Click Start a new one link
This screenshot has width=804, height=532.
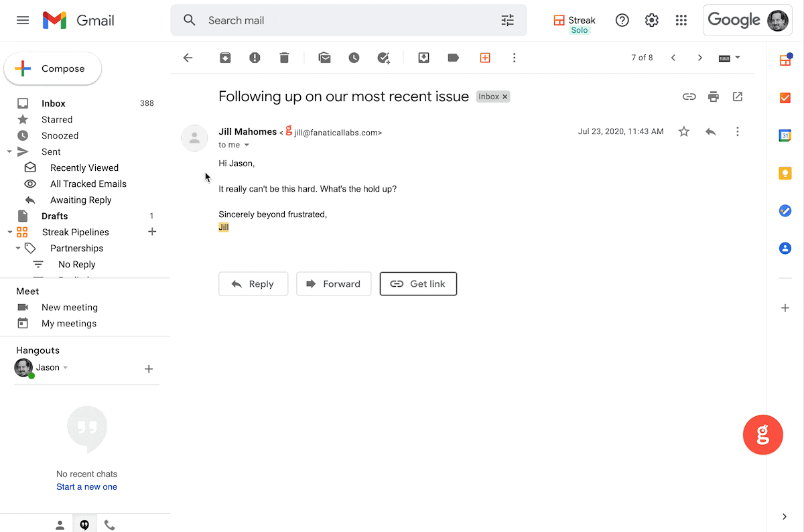86,486
